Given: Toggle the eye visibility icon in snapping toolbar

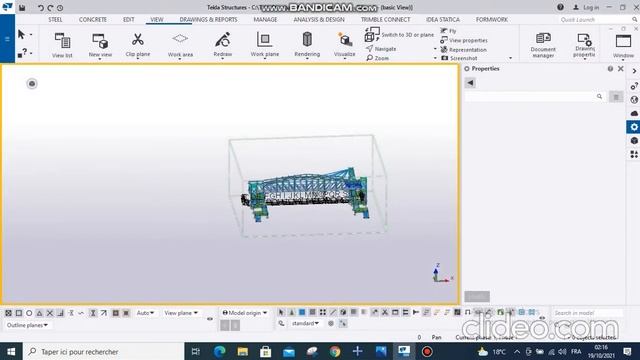Looking at the screenshot, I should tap(210, 319).
